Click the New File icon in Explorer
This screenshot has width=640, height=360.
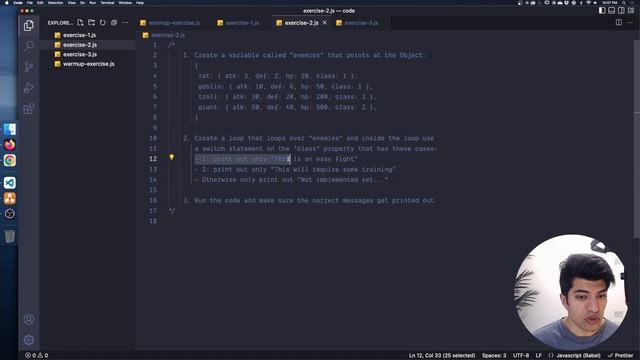pos(80,22)
